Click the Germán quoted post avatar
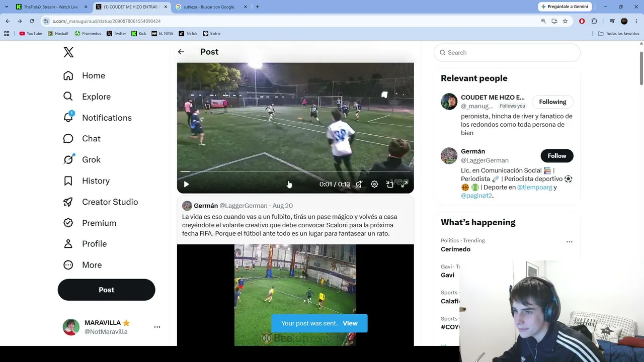The image size is (644, 362). coord(187,206)
